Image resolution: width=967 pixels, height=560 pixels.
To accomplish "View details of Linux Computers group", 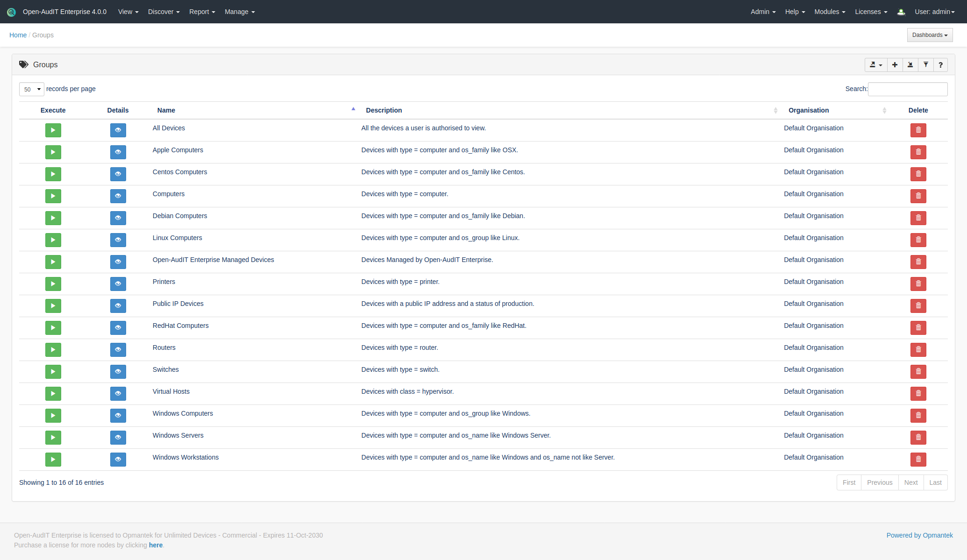I will point(118,240).
